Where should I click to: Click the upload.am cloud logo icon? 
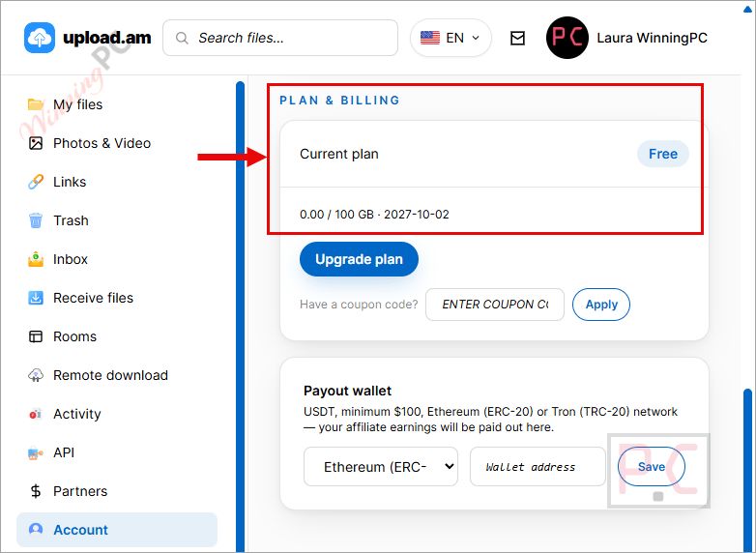click(x=40, y=38)
